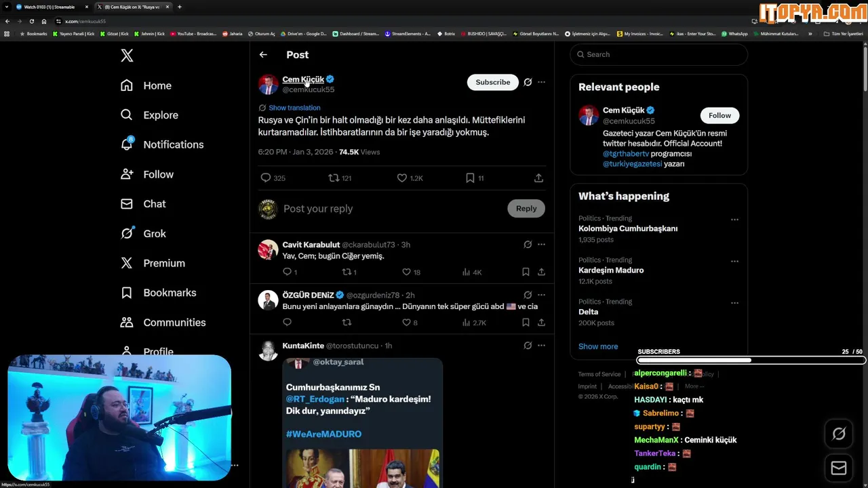Open more options on KuntaKinte's reply
Image resolution: width=868 pixels, height=488 pixels.
(541, 346)
